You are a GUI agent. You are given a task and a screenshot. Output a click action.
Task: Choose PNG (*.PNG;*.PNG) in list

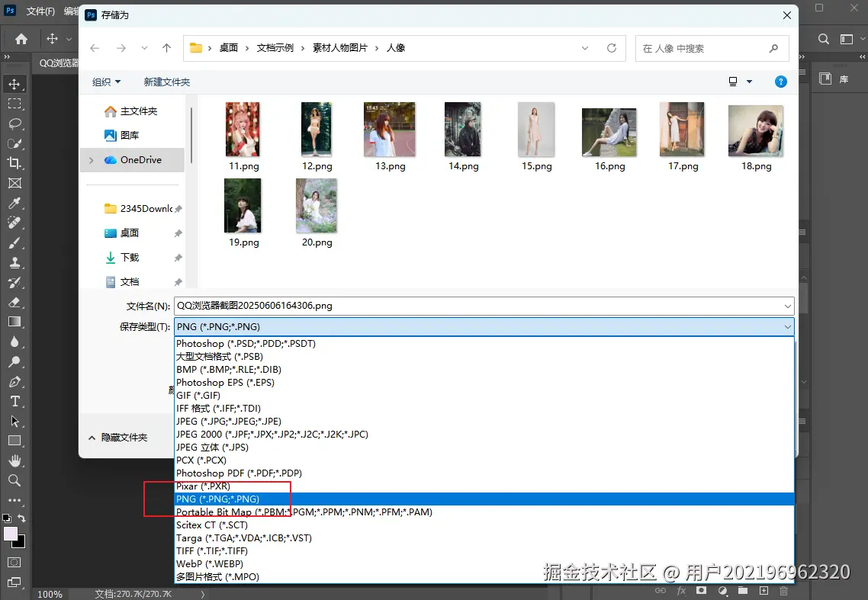[484, 499]
